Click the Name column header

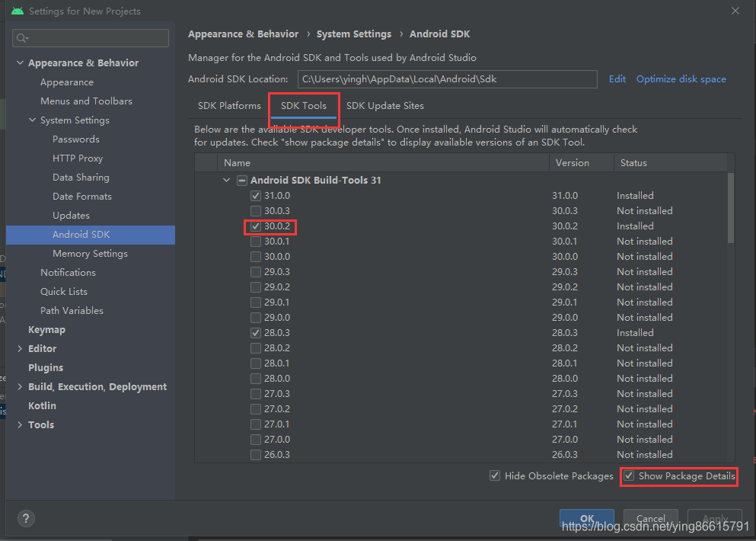tap(383, 162)
